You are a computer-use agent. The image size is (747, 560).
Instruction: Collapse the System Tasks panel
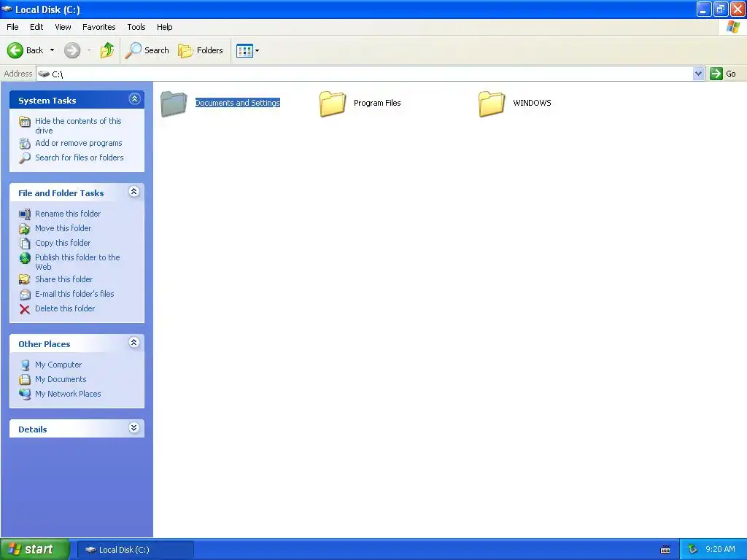[134, 99]
